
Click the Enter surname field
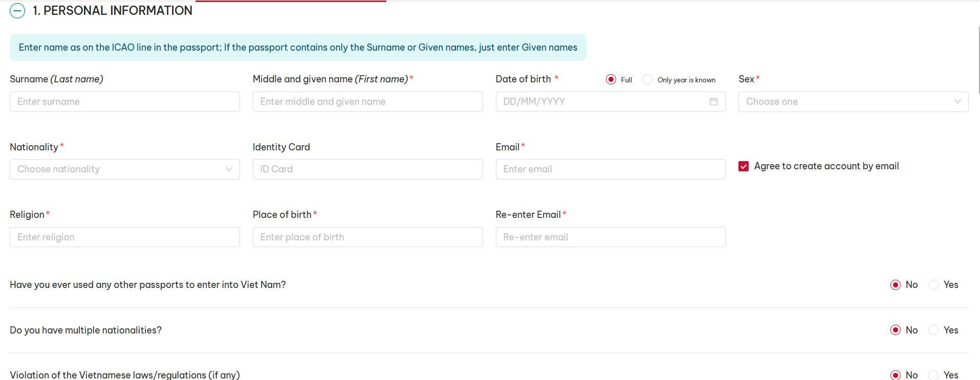tap(124, 102)
